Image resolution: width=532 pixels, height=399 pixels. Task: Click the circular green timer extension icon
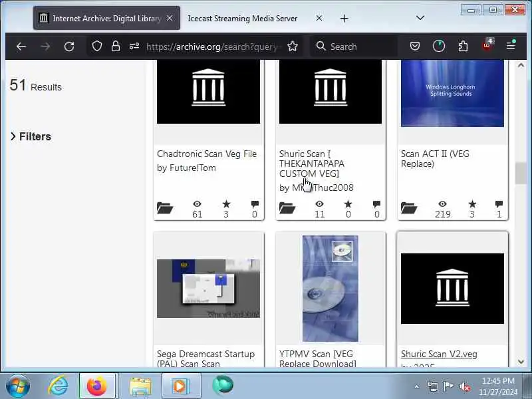pos(439,46)
